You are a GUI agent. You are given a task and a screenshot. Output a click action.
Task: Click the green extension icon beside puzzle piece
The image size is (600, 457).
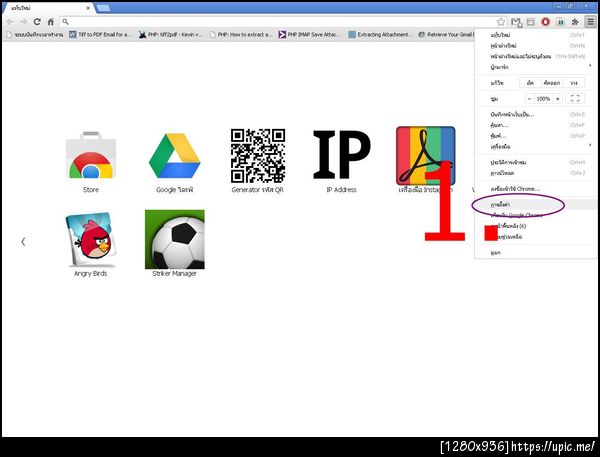click(x=560, y=22)
